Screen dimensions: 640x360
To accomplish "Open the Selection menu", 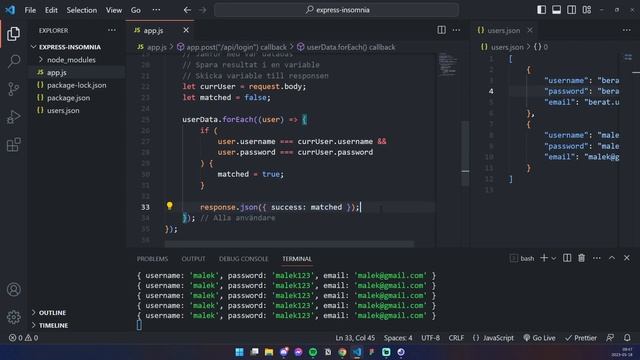I will (82, 10).
